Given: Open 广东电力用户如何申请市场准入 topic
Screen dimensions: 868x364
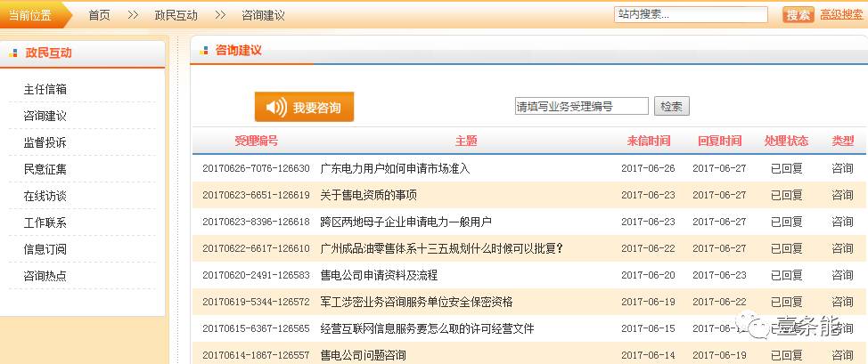Looking at the screenshot, I should (x=395, y=169).
